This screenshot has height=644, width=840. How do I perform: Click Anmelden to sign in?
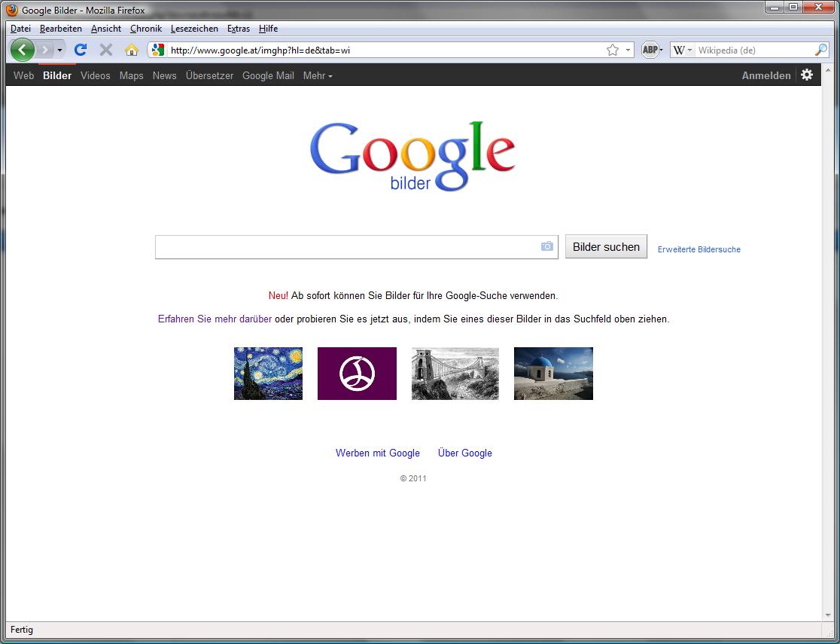tap(766, 75)
